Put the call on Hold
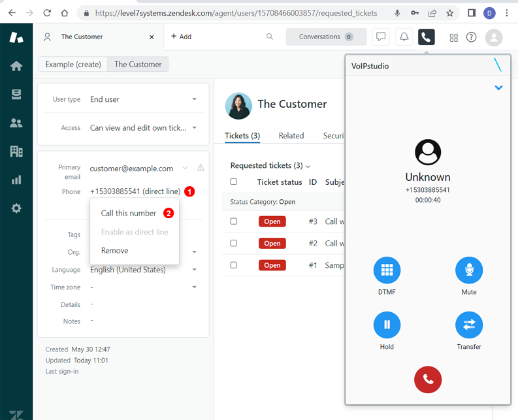 (x=387, y=325)
